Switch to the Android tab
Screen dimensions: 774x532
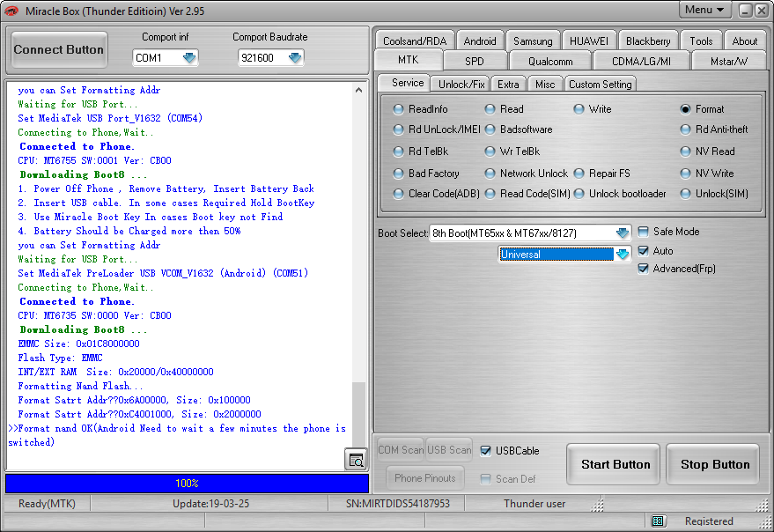(480, 41)
